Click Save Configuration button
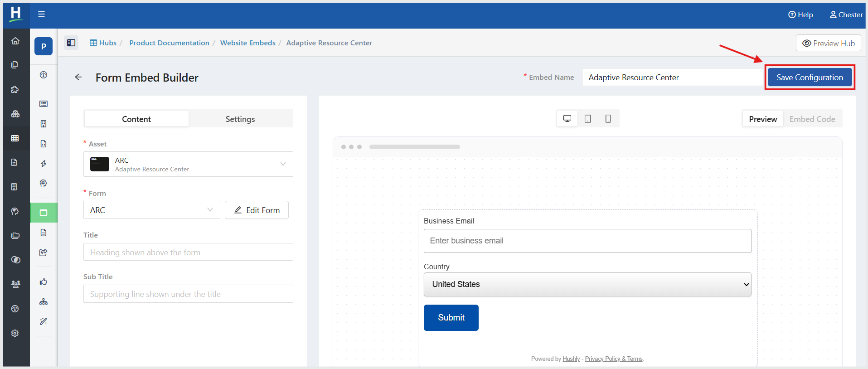 [x=810, y=78]
